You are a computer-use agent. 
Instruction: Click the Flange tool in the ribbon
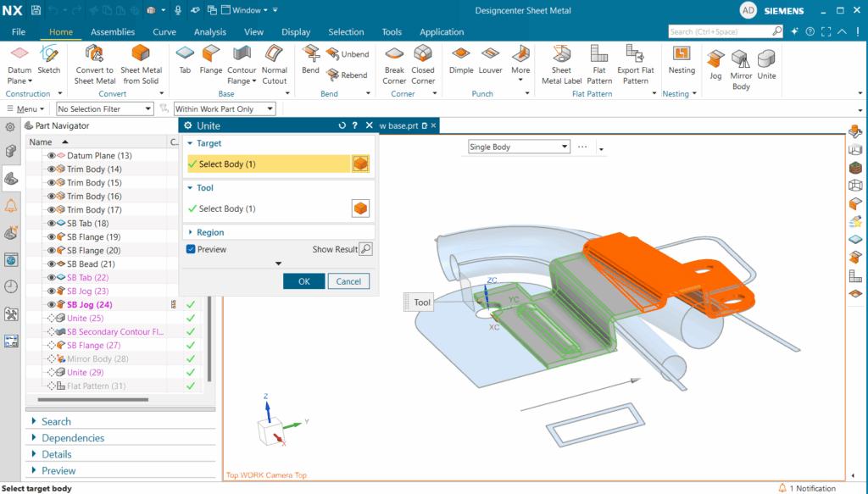click(x=210, y=60)
